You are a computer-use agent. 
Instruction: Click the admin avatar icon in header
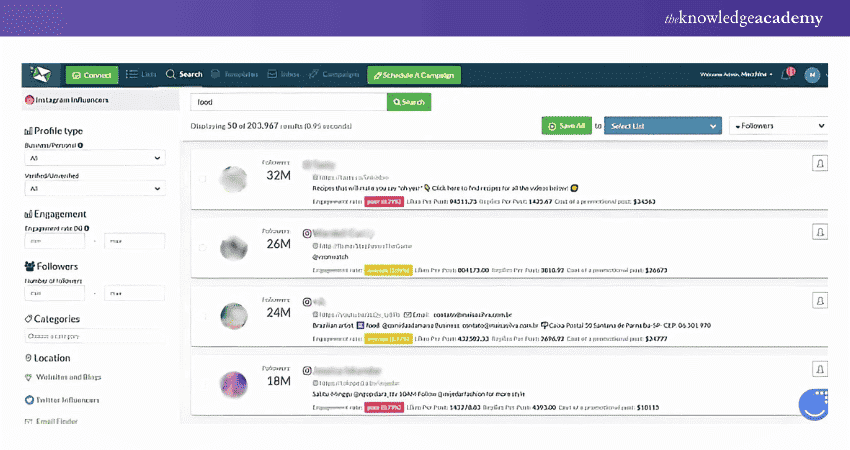811,75
